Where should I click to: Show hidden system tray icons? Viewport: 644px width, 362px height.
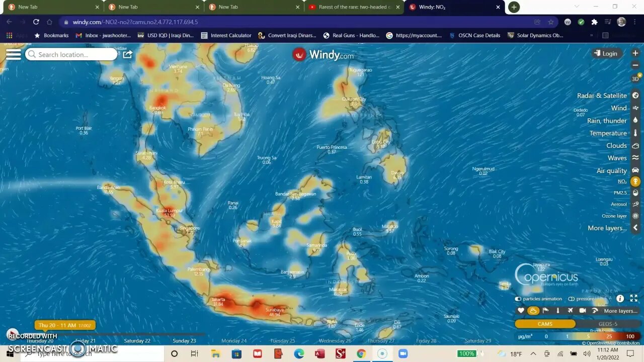click(x=533, y=354)
